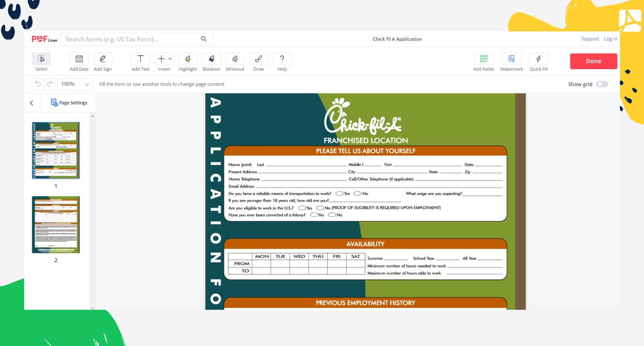Go to PDFLiner logo home
This screenshot has height=346, width=644.
(x=44, y=39)
